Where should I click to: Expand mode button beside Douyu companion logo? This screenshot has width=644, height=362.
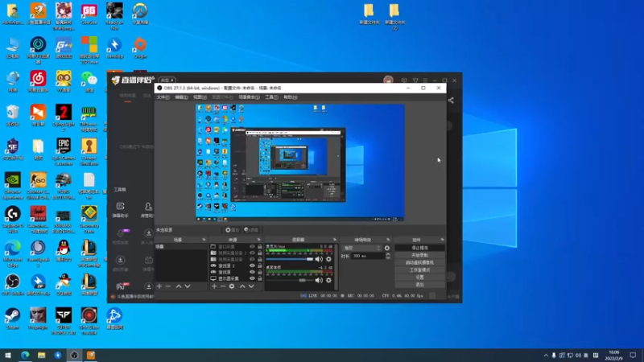pyautogui.click(x=167, y=80)
